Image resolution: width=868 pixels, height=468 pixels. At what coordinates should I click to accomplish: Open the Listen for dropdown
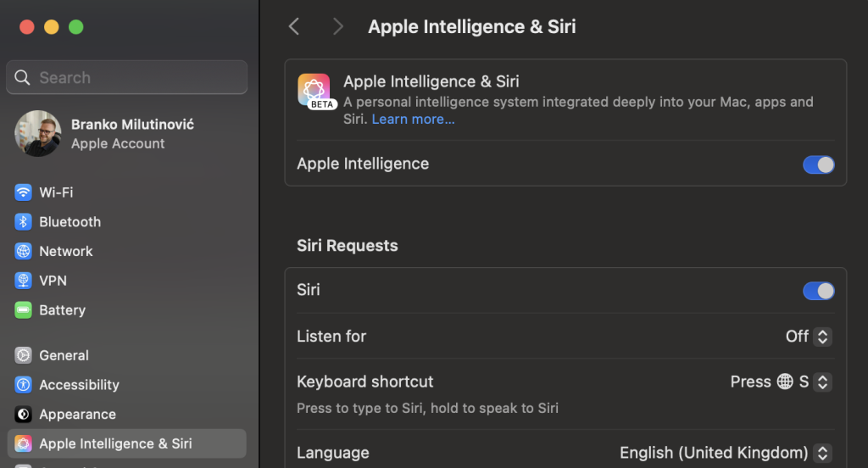point(809,337)
